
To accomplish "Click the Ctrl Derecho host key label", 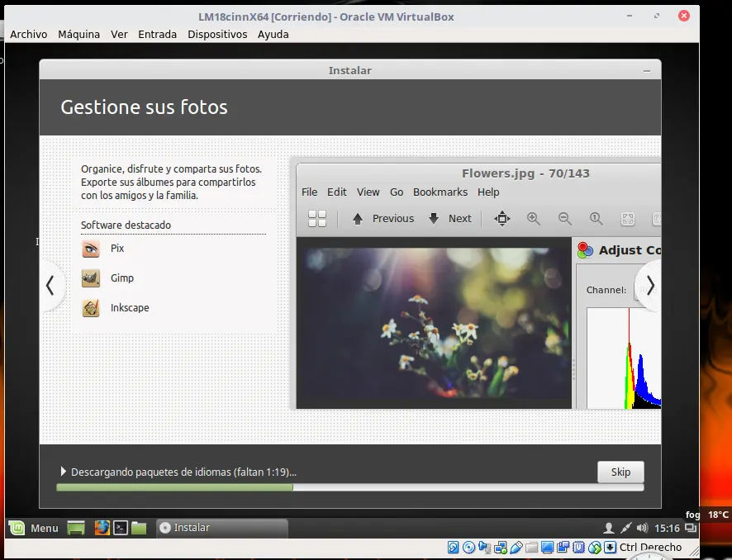I will click(650, 547).
